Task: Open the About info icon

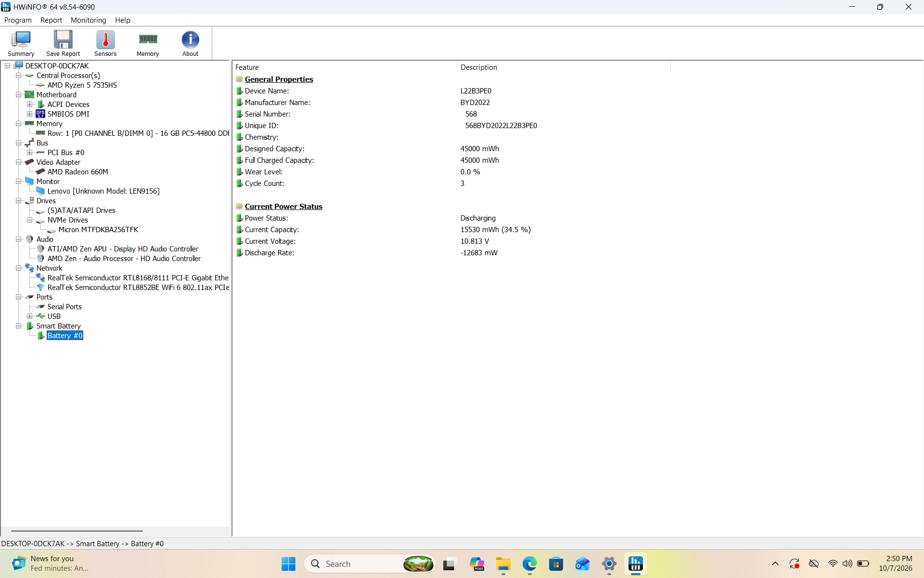Action: [190, 43]
